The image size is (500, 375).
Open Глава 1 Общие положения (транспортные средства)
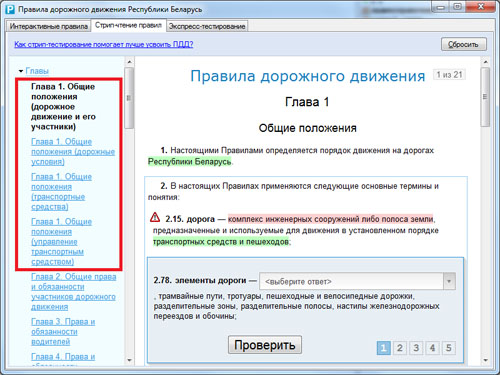tap(61, 192)
